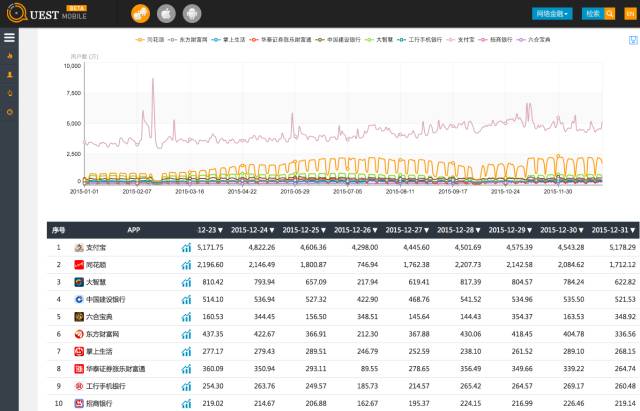Sort by the 2015-12-30 column arrow

[581, 230]
